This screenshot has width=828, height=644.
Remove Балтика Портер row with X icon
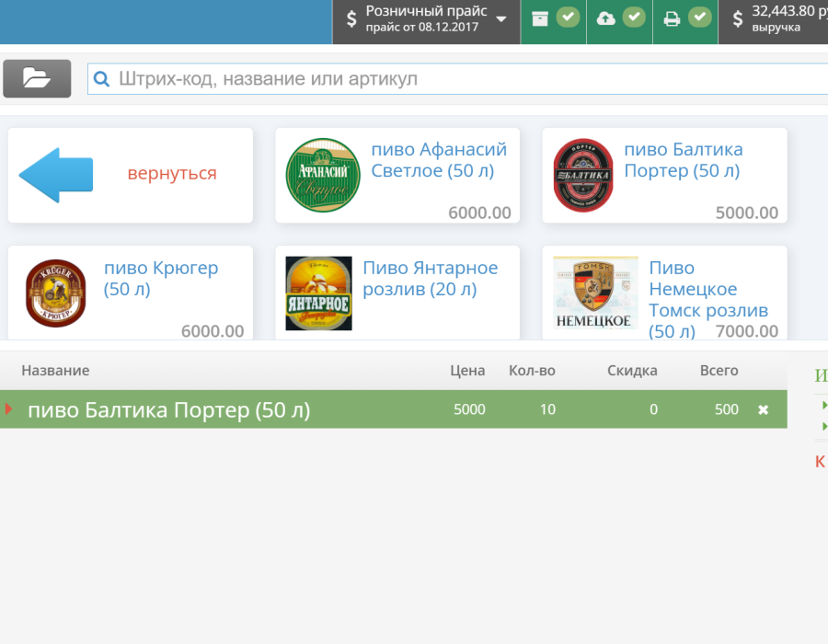(x=763, y=409)
